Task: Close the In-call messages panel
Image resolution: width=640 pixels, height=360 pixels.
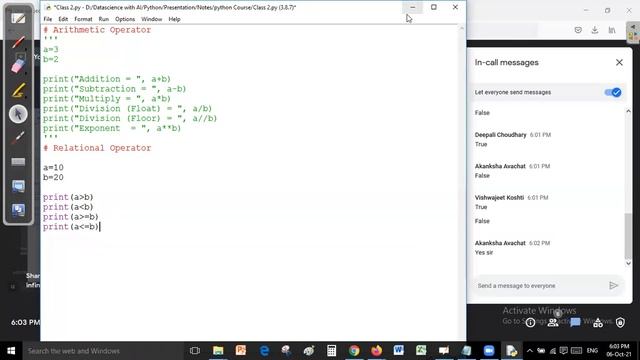Action: pos(619,62)
